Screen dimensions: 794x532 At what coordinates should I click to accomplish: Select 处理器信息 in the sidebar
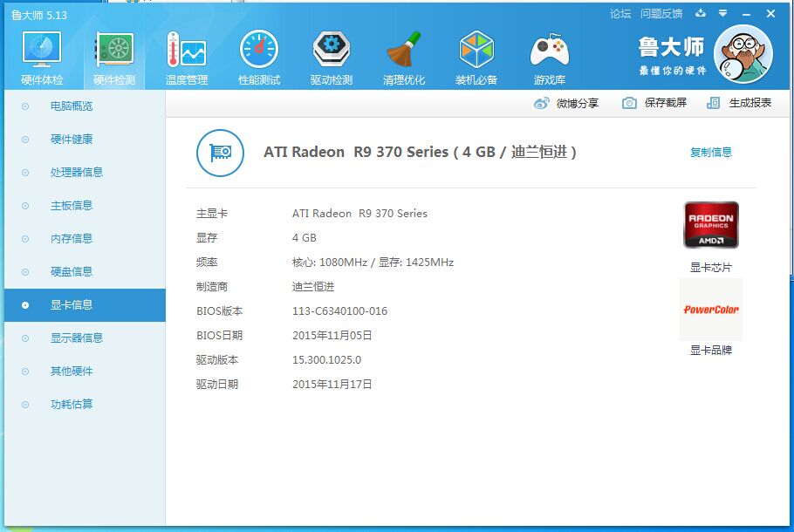click(x=85, y=173)
